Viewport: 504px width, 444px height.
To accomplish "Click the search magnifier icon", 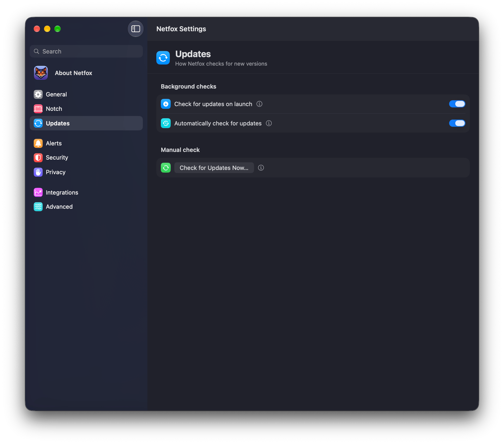I will click(x=37, y=51).
